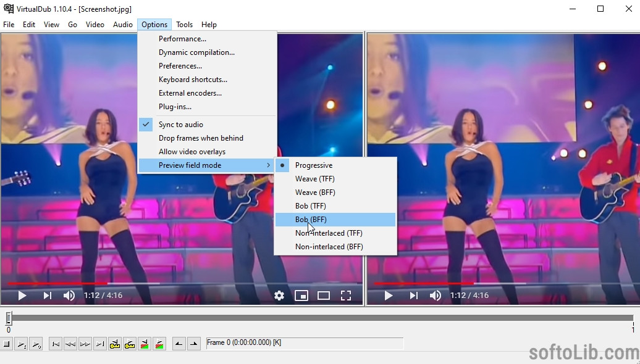Open the Tools menu
The height and width of the screenshot is (364, 640).
tap(185, 25)
